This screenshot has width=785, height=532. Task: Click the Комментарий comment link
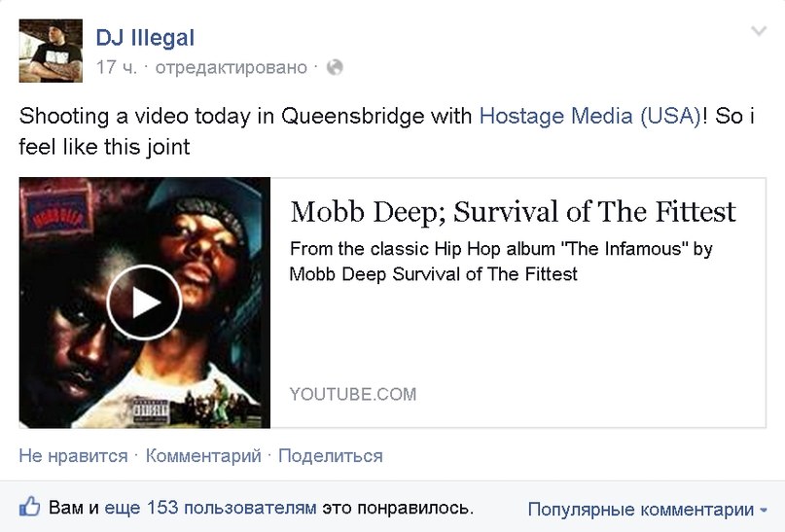tap(203, 456)
